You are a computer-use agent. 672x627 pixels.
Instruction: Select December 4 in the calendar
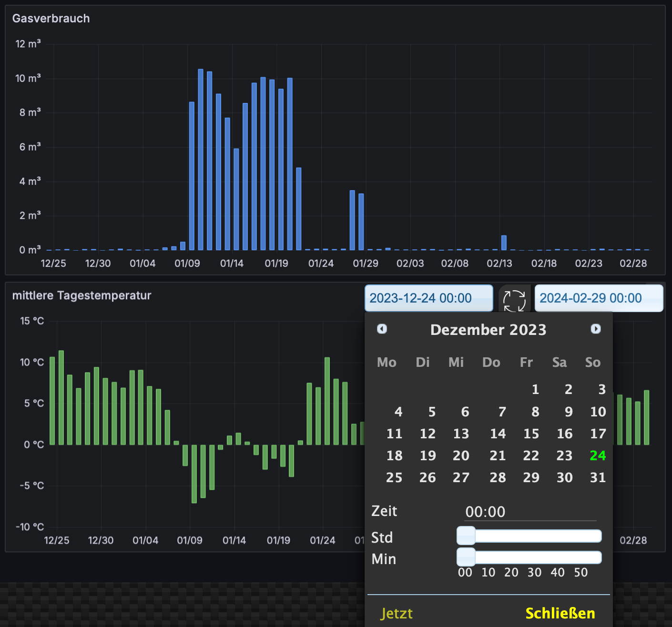(398, 412)
